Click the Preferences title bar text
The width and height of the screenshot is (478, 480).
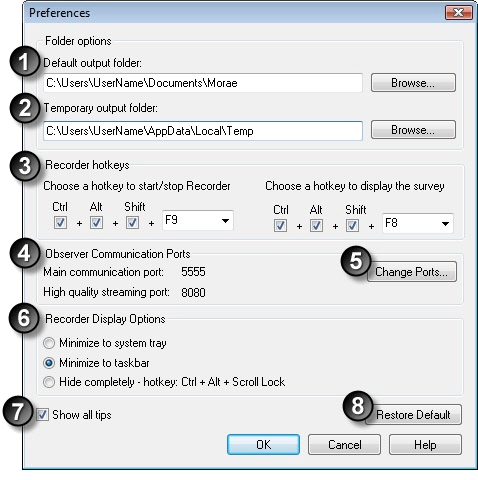coord(60,13)
